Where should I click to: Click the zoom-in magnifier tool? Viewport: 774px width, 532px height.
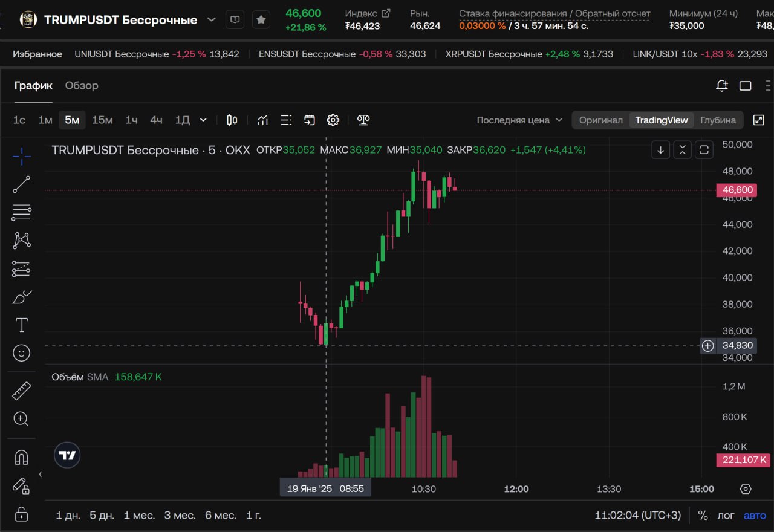point(22,419)
